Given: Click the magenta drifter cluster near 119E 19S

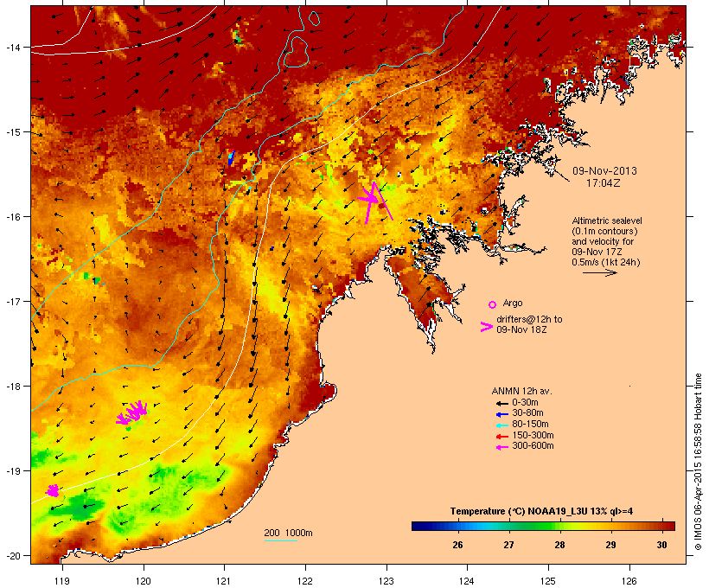Looking at the screenshot, I should (x=53, y=490).
